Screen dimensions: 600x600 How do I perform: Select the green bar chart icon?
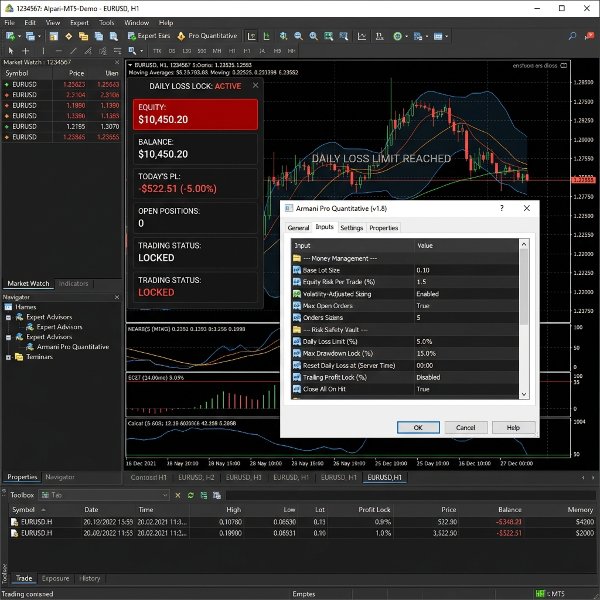(x=267, y=36)
